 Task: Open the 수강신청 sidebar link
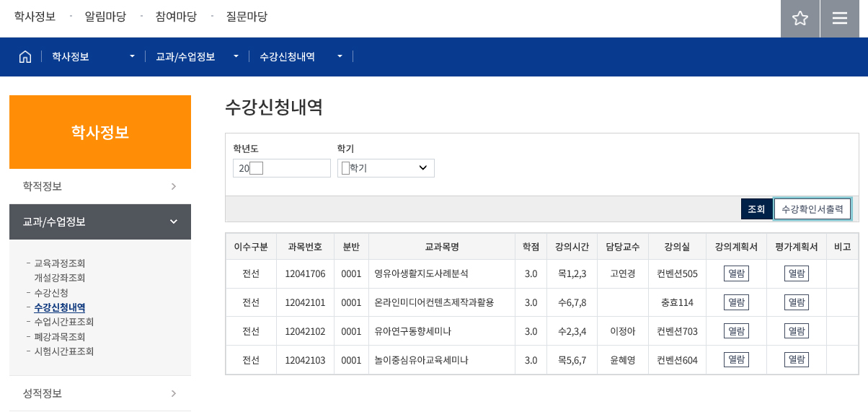click(51, 292)
